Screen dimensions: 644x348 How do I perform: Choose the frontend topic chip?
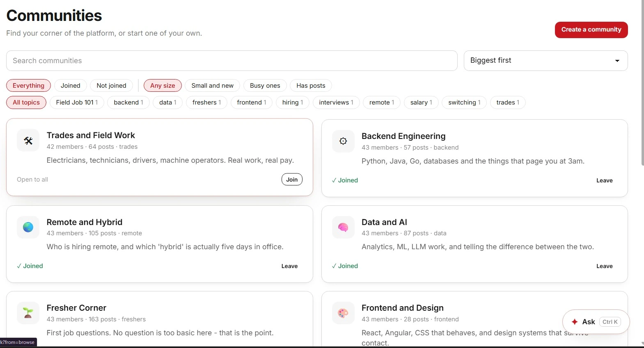coord(252,102)
